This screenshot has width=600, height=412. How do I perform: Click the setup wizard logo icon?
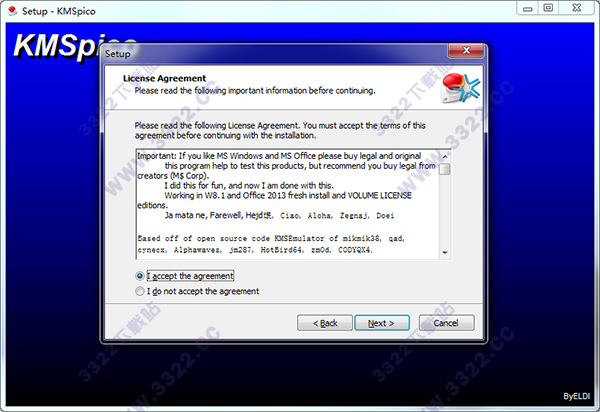pyautogui.click(x=460, y=88)
